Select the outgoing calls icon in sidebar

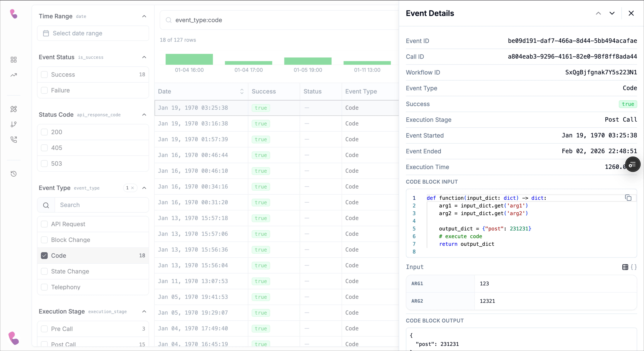14,140
